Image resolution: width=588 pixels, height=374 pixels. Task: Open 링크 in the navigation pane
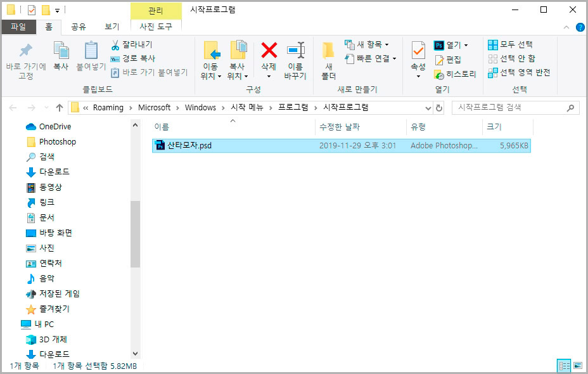point(41,203)
